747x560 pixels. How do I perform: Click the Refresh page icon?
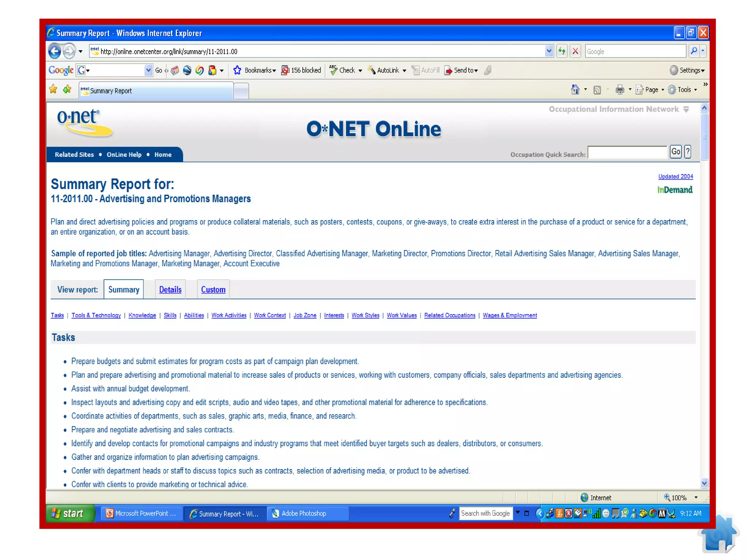[562, 51]
